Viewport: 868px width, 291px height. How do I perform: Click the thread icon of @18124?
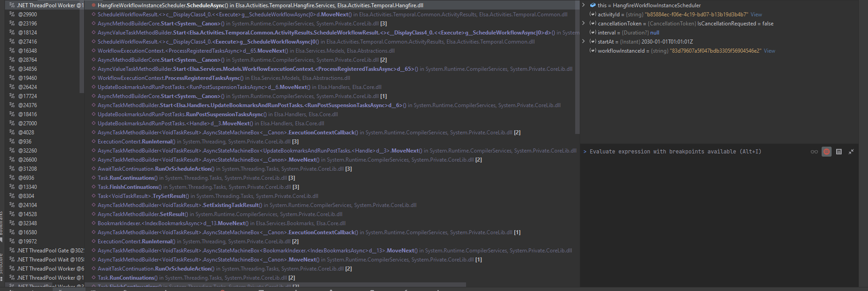[x=12, y=32]
